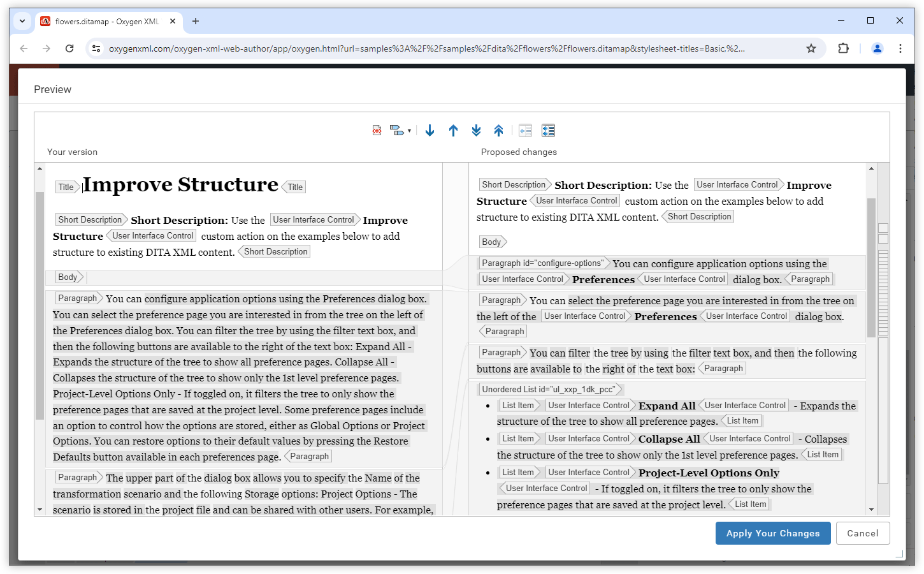Viewport: 924px width, 574px height.
Task: Jump to first change double-up arrow
Action: click(x=499, y=131)
